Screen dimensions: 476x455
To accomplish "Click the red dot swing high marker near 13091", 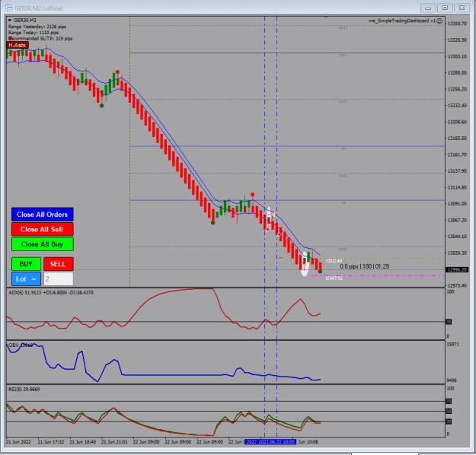I will coord(253,195).
